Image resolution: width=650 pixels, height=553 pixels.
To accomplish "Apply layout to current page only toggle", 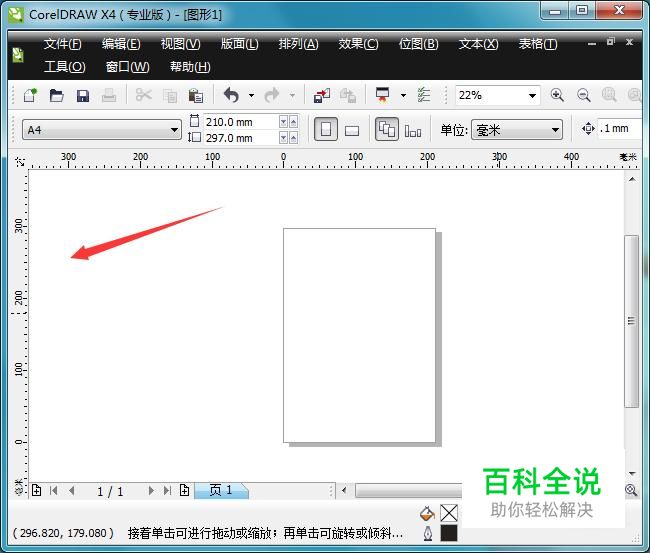I will tap(413, 131).
